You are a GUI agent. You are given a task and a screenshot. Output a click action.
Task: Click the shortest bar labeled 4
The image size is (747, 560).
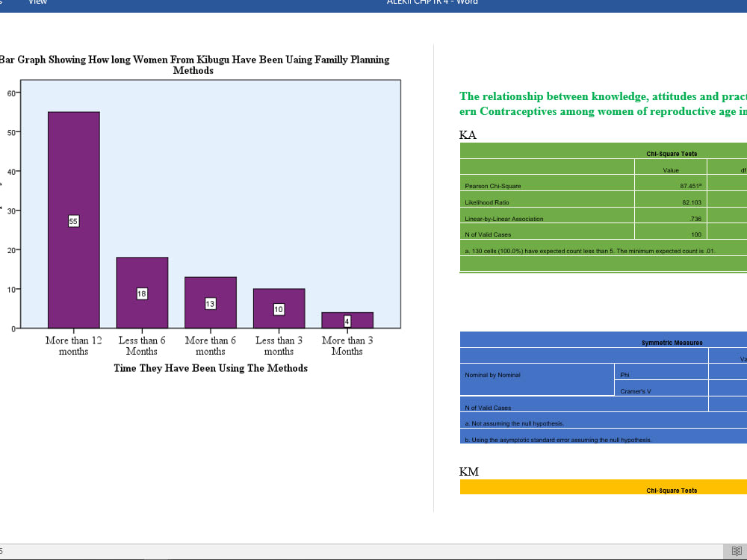tap(347, 320)
